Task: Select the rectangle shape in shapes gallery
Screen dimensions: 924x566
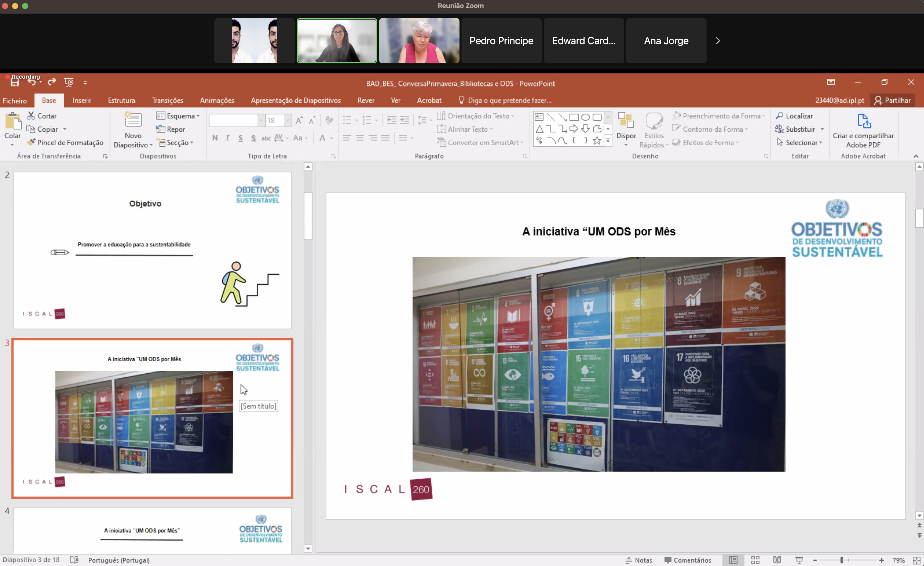Action: 574,117
